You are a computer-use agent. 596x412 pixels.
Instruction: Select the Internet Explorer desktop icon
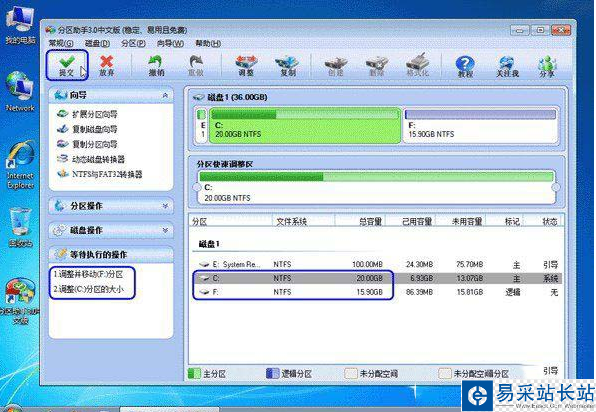coord(21,165)
